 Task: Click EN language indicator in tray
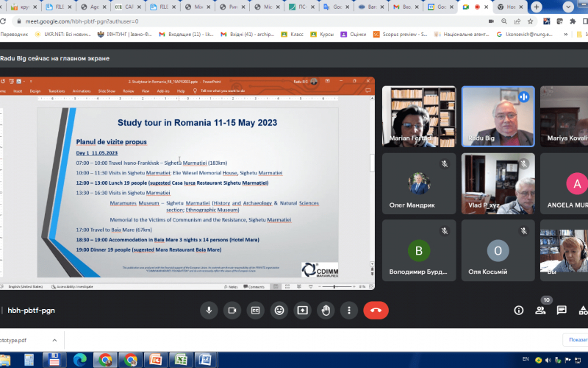click(526, 359)
